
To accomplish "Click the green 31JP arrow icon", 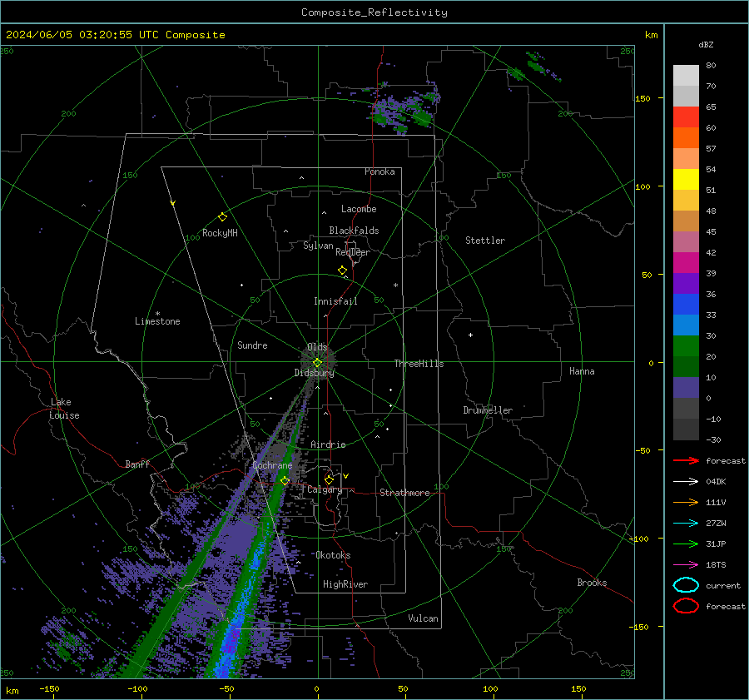I will [686, 544].
